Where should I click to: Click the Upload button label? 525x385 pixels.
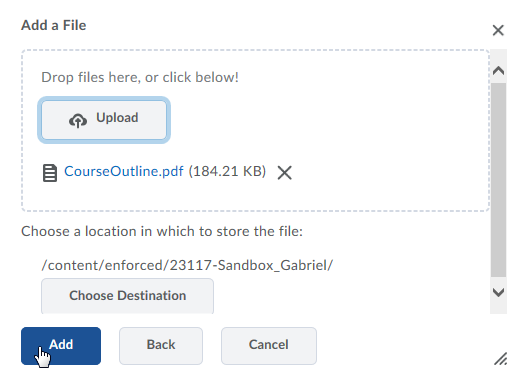click(117, 118)
